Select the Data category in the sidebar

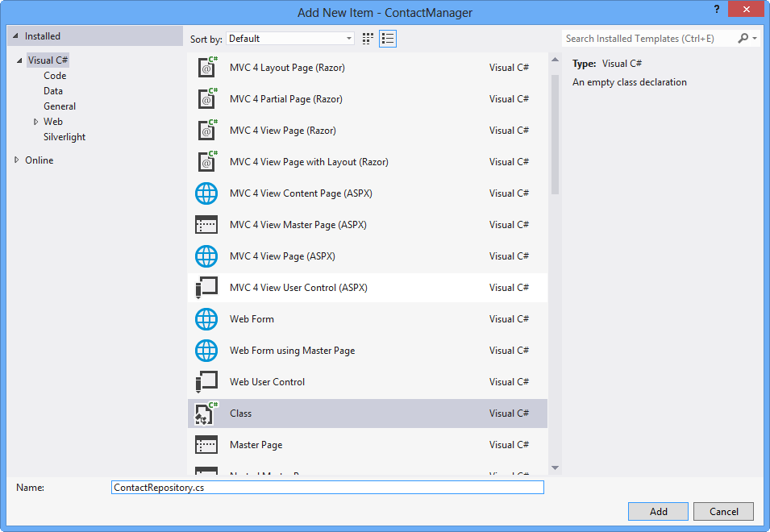click(52, 90)
